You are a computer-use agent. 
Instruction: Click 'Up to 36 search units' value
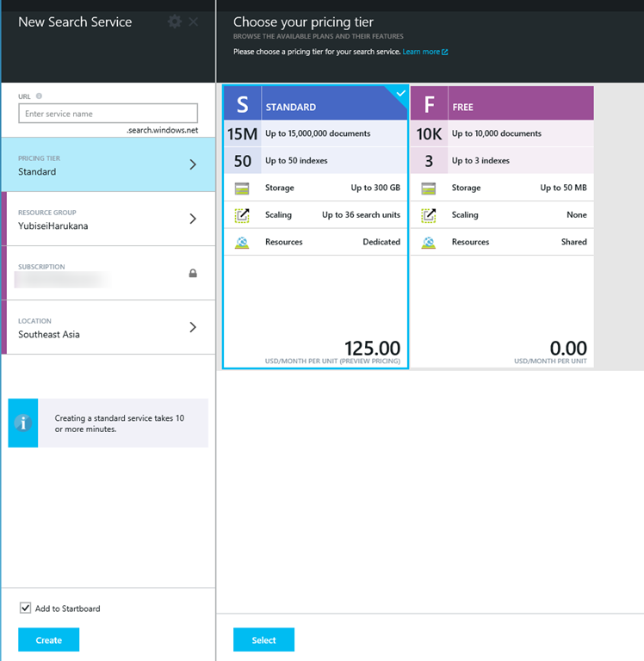361,215
